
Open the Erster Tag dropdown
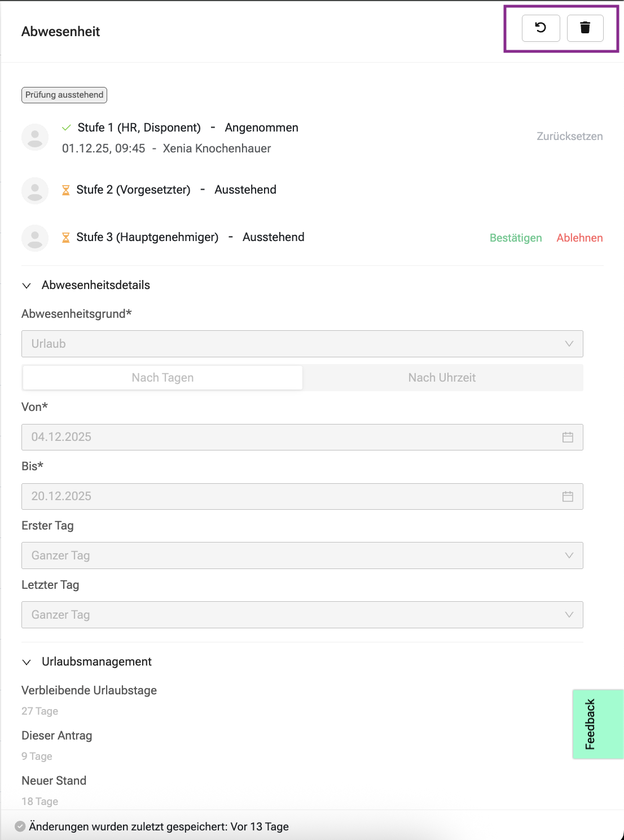point(302,555)
